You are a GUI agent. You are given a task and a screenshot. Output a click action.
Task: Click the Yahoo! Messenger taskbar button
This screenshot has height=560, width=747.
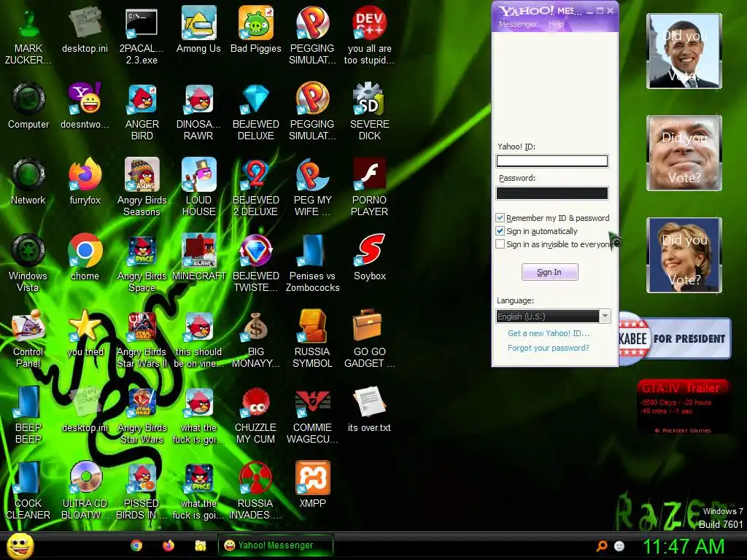pyautogui.click(x=275, y=545)
